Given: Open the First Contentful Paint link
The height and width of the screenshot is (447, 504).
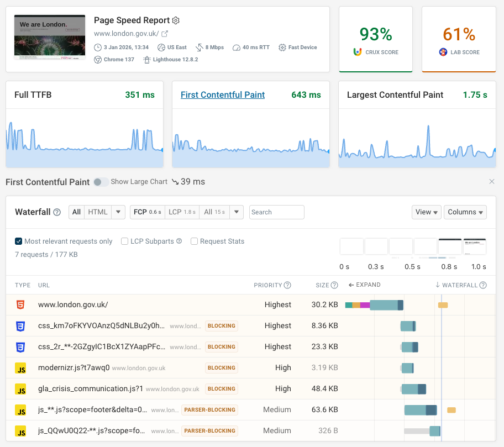Looking at the screenshot, I should pos(223,94).
